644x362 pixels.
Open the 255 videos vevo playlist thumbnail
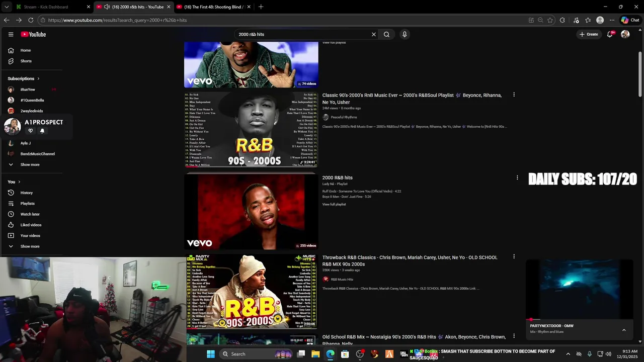pyautogui.click(x=251, y=212)
